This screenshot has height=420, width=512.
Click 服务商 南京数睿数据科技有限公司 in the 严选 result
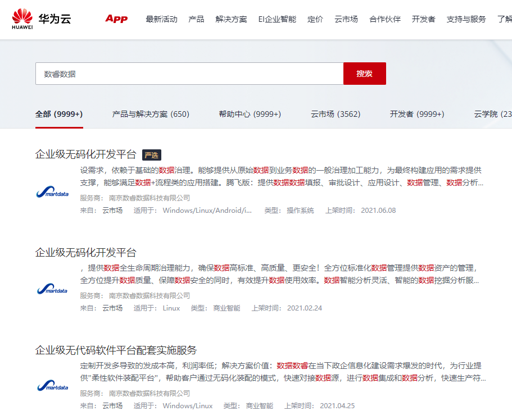click(x=135, y=198)
